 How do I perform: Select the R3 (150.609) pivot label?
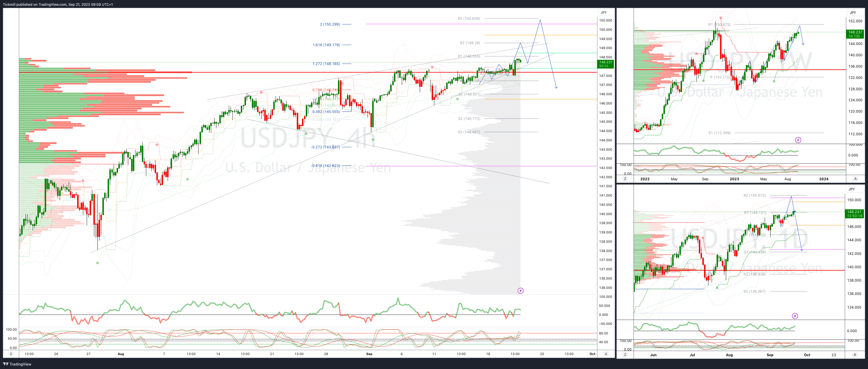tap(468, 19)
